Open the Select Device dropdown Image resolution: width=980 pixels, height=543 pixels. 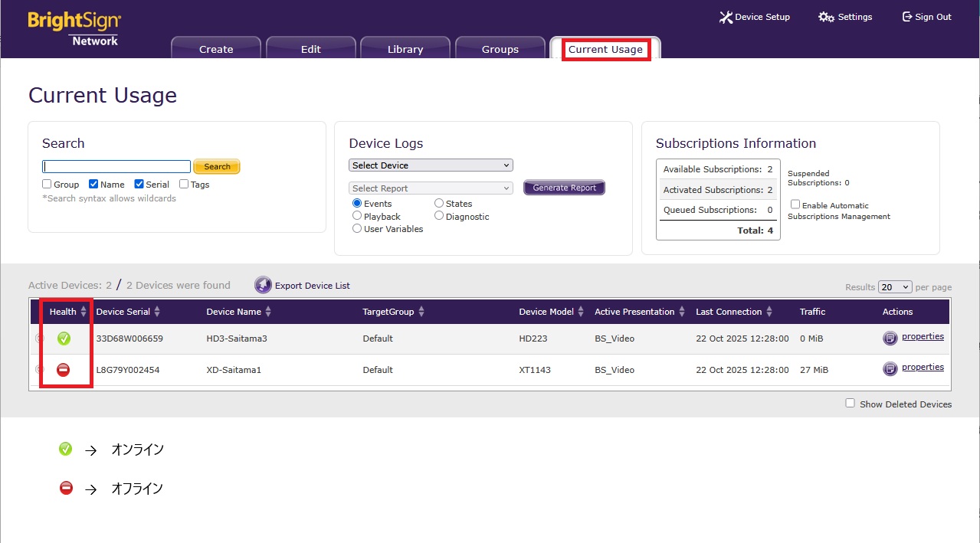click(x=431, y=165)
